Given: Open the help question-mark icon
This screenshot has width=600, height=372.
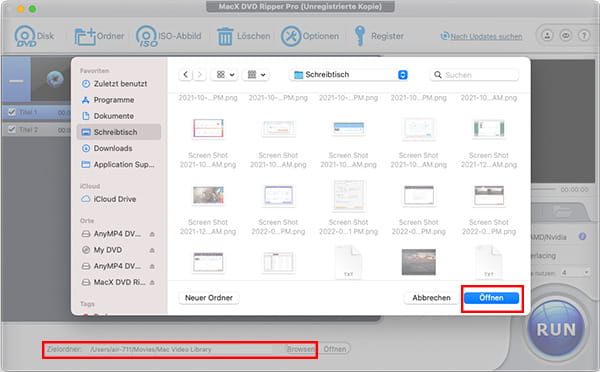Looking at the screenshot, I should 584,36.
